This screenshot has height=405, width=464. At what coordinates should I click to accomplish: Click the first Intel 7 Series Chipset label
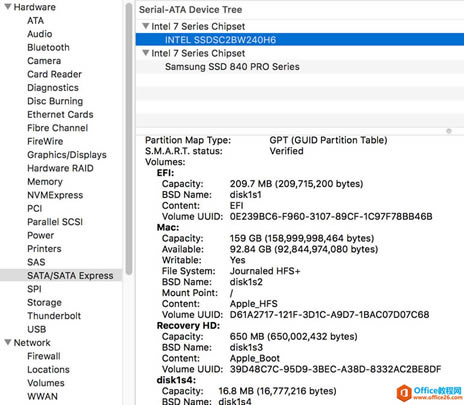198,26
